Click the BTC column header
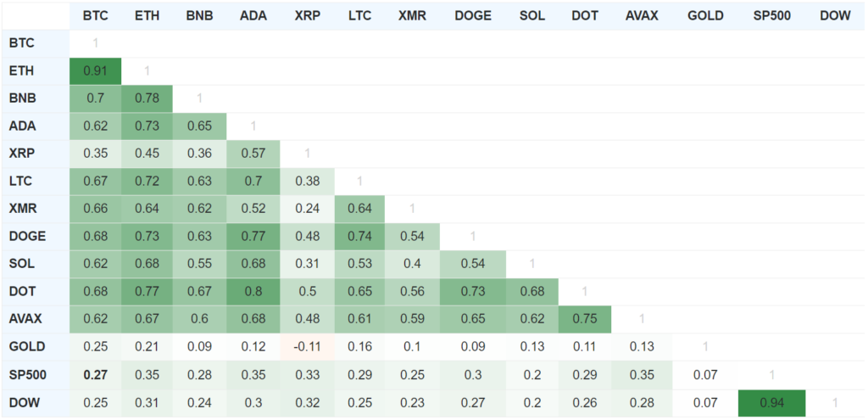This screenshot has height=420, width=868. click(x=95, y=16)
